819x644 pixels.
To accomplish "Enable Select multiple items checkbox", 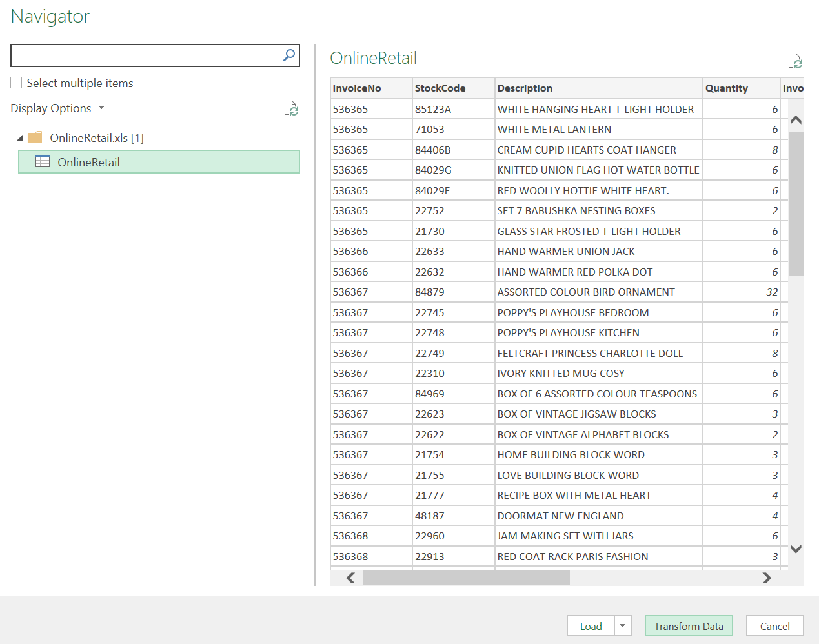I will click(17, 83).
